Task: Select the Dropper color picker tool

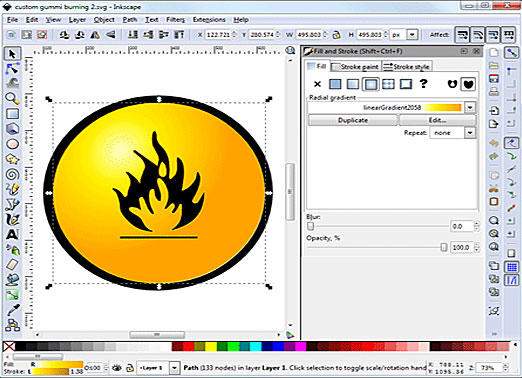Action: 13,310
